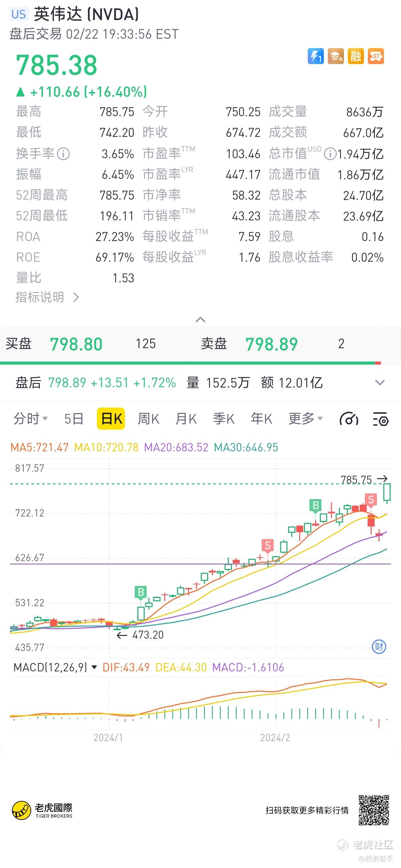This screenshot has width=401, height=868.
Task: Tap the blue lightning level-1 quote icon
Action: tap(315, 56)
